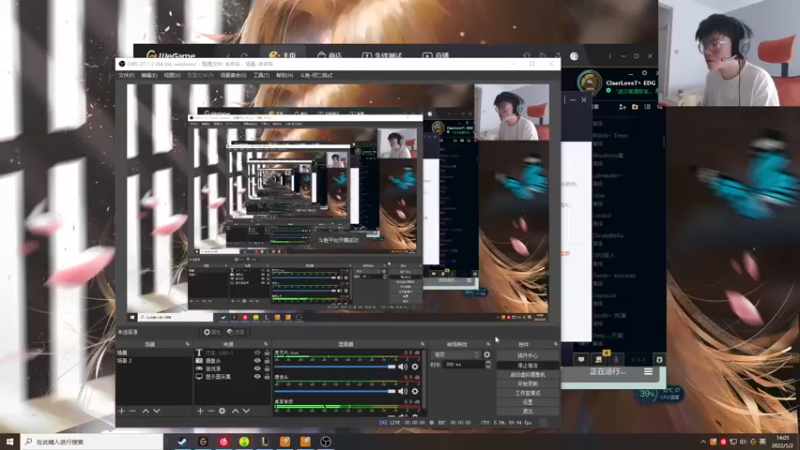Open Steam from the Windows taskbar
This screenshot has width=800, height=450.
click(x=182, y=442)
